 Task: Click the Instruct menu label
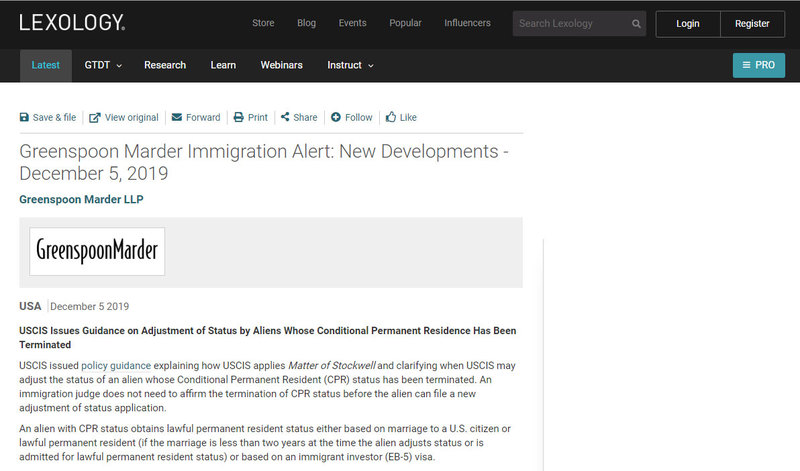click(x=344, y=65)
